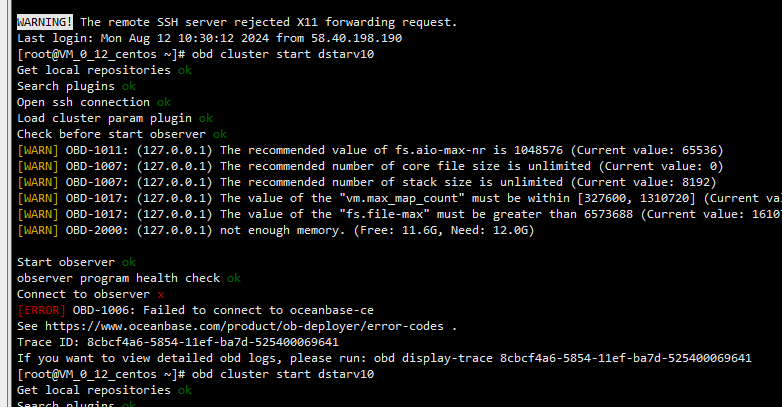Click the red [ERROR] tag
782x407 pixels.
(x=41, y=310)
